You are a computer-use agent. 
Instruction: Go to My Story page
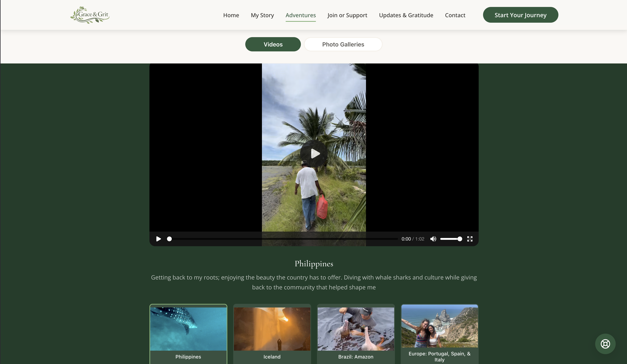click(x=262, y=15)
